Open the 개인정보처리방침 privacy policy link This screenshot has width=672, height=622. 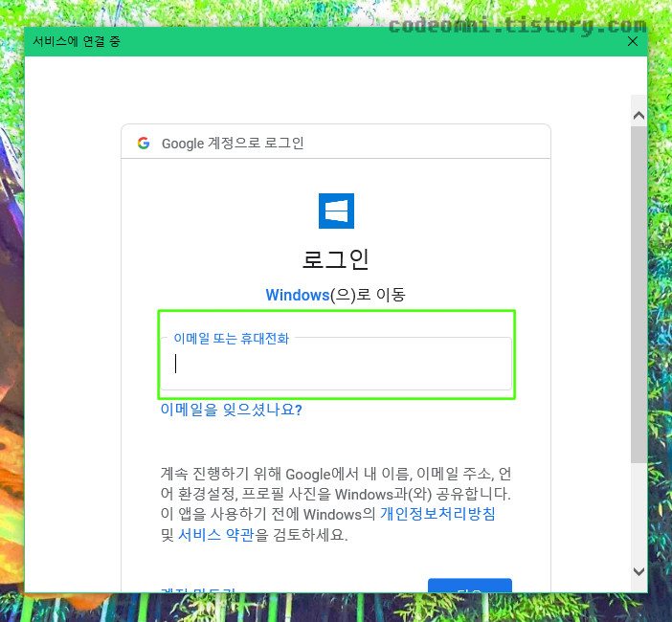pos(437,514)
